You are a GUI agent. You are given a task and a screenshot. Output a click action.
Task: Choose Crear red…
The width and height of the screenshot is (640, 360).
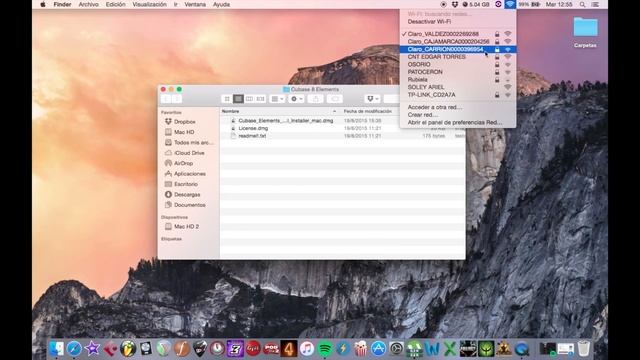point(458,115)
